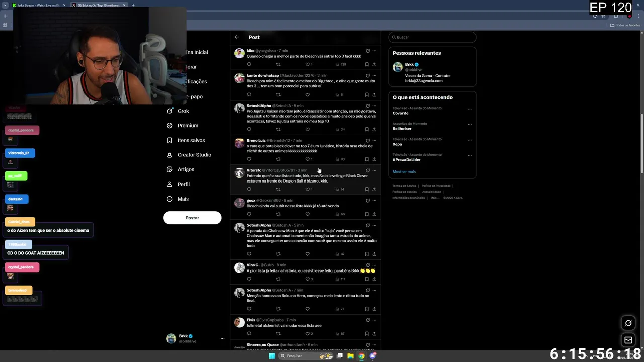Like kiko's tweet
The width and height of the screenshot is (644, 362).
309,64
